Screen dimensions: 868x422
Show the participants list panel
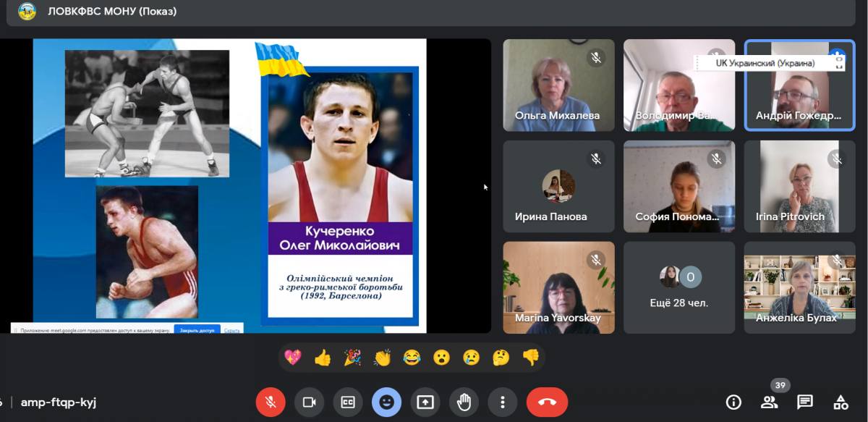769,402
